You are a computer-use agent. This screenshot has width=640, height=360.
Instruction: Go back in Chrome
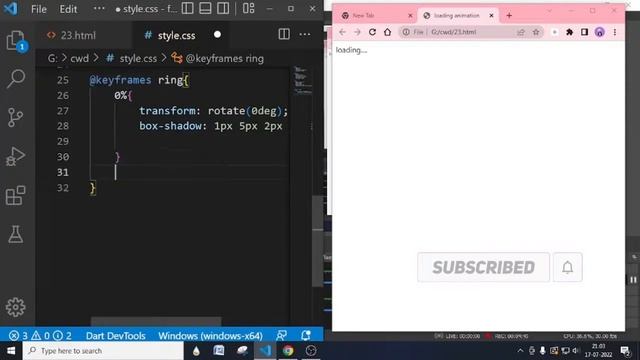coord(342,32)
